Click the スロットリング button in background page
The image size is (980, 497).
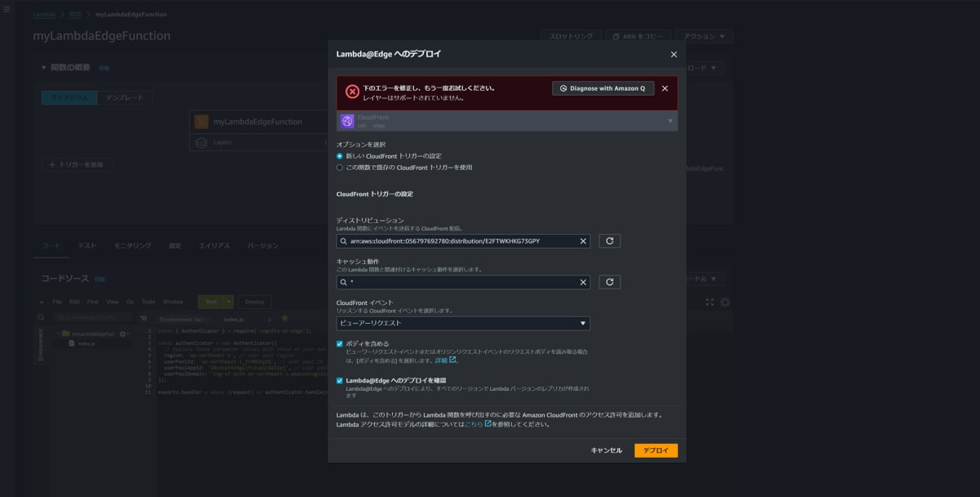pos(571,37)
